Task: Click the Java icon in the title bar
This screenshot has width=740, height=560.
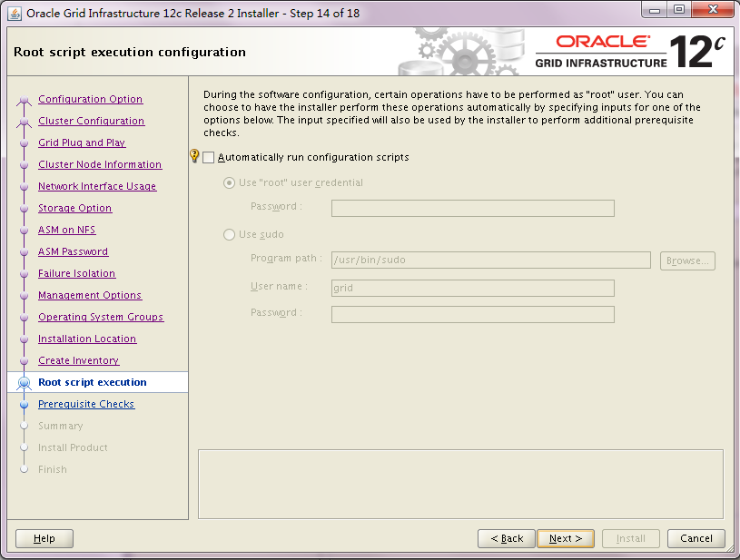Action: click(x=15, y=13)
